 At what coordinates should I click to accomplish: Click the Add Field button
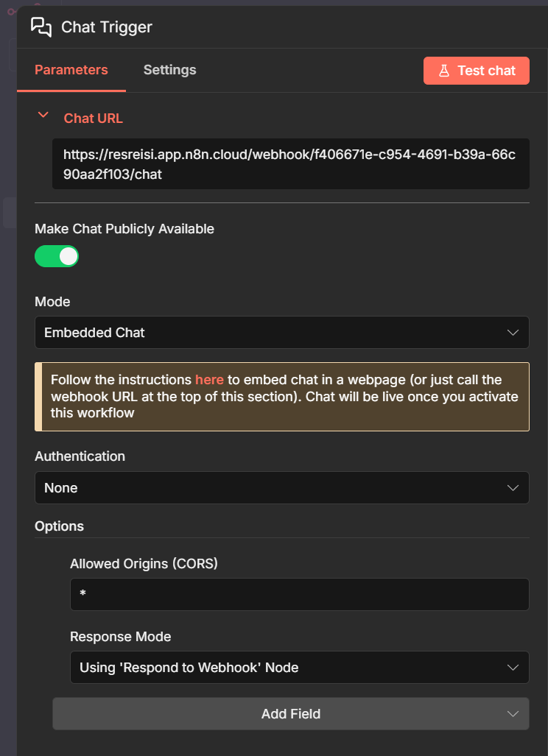pyautogui.click(x=290, y=714)
